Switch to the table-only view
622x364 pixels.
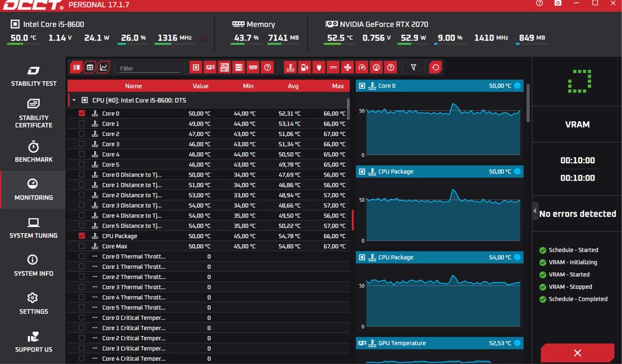click(x=90, y=67)
